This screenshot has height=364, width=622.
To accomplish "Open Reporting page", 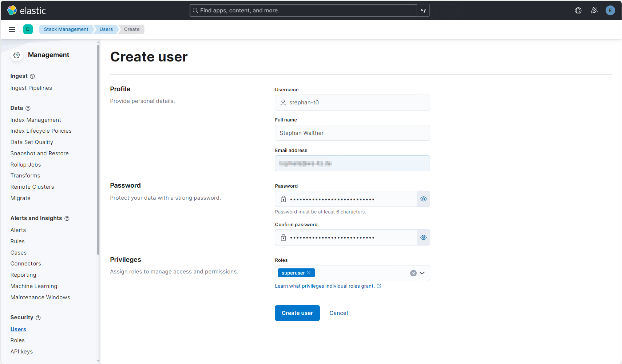I will point(23,275).
